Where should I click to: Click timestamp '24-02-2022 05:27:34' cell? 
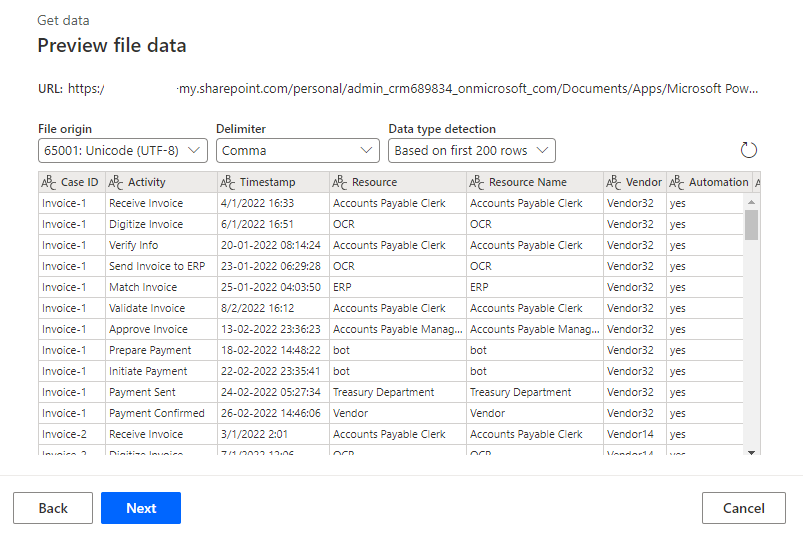[273, 392]
